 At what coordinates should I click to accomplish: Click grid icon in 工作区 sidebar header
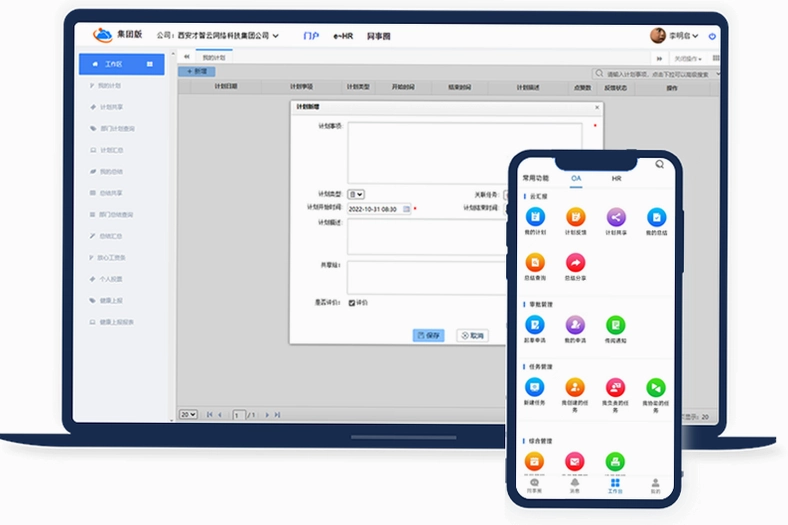(149, 64)
